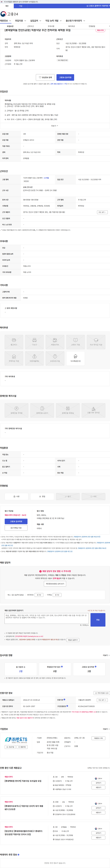Switch to the 우대사항 section tab
The width and height of the screenshot is (110, 868).
(51, 26)
